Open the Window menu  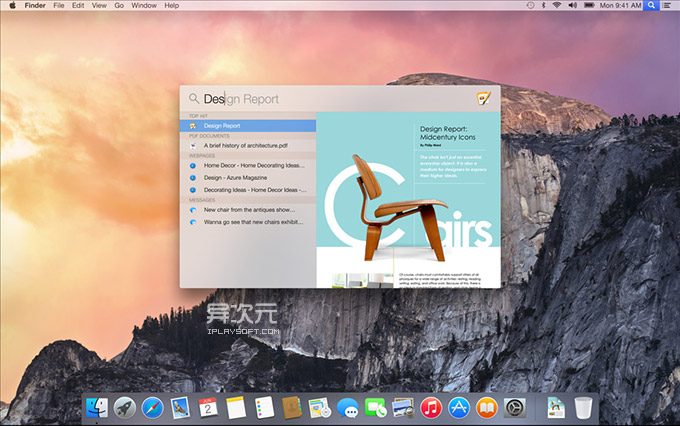point(143,6)
